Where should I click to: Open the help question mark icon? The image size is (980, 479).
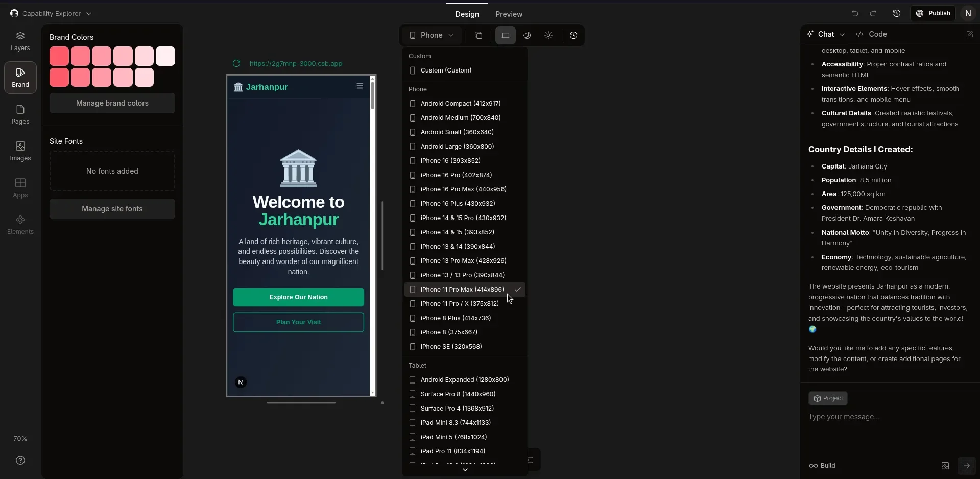20,461
